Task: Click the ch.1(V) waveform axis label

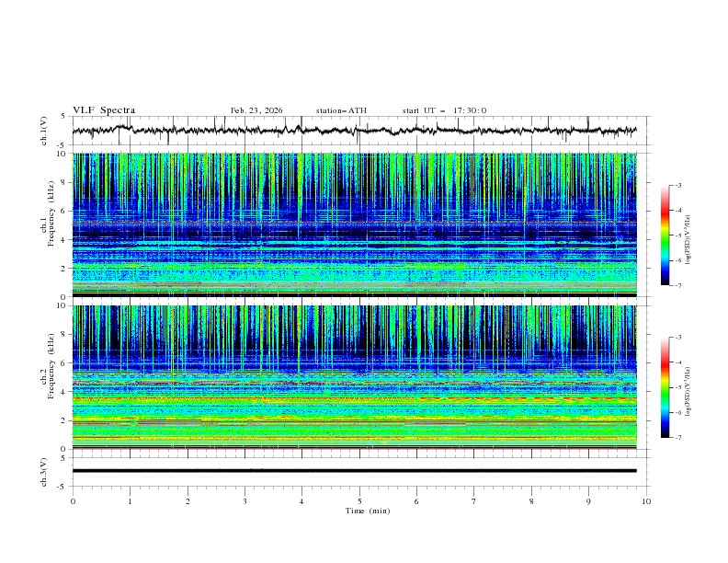Action: [x=44, y=131]
